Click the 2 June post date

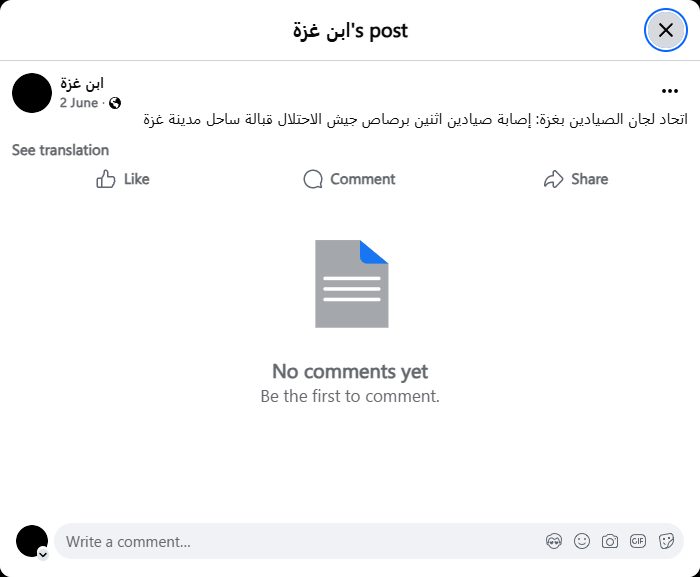coord(79,103)
